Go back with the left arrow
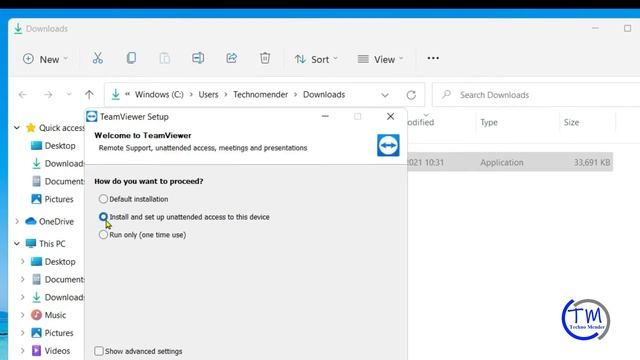 point(23,95)
